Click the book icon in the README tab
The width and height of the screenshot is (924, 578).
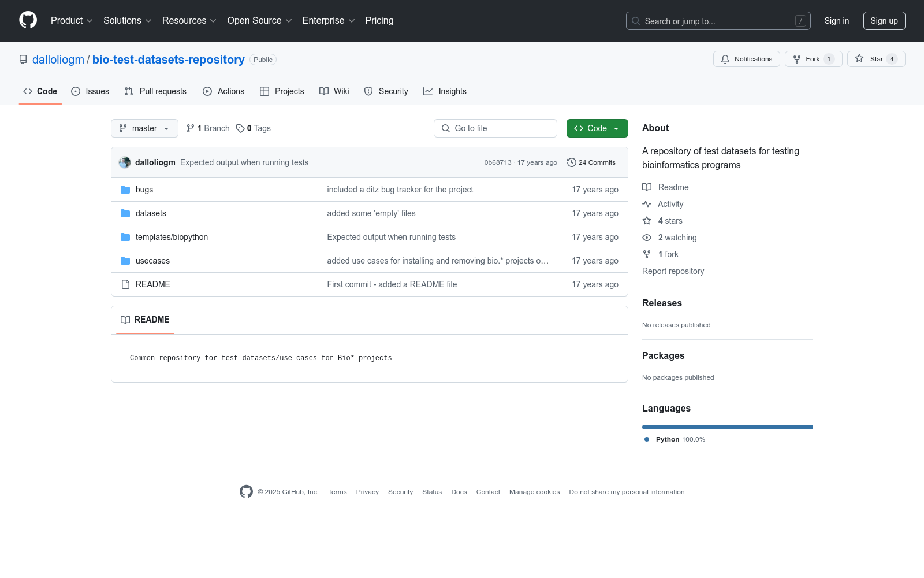[x=125, y=320]
